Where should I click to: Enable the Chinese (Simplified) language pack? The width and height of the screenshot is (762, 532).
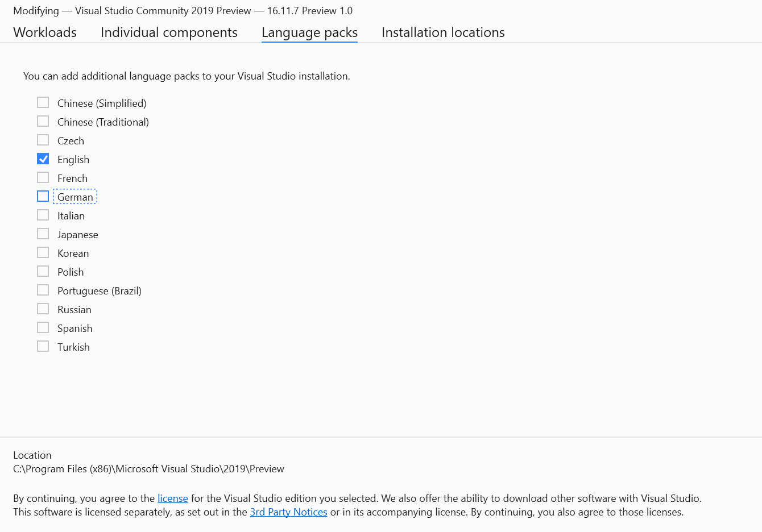[43, 102]
